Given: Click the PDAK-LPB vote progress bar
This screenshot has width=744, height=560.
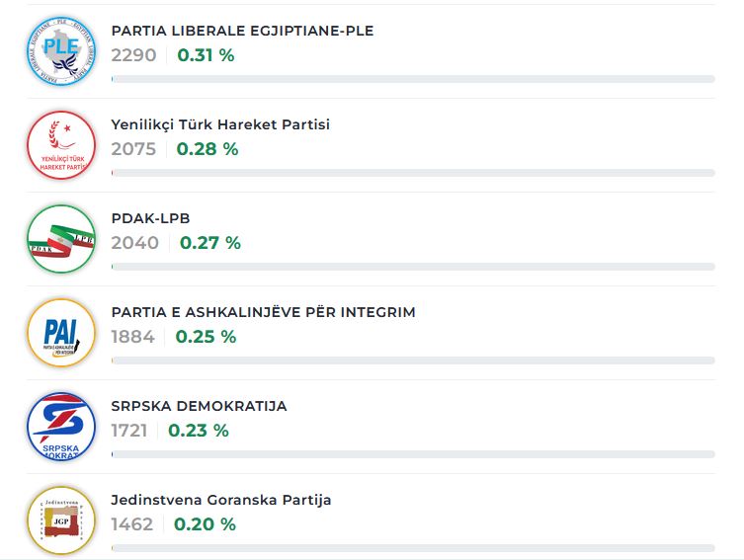Looking at the screenshot, I should point(413,267).
